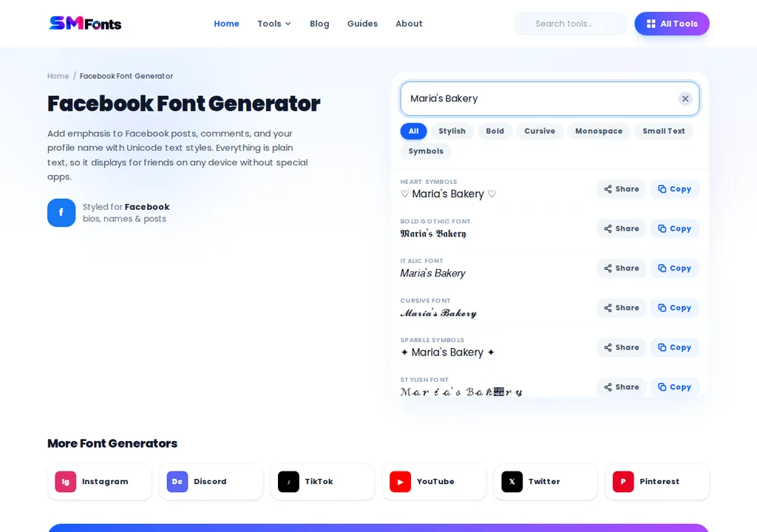
Task: Open the Twitter font generator card
Action: [546, 482]
